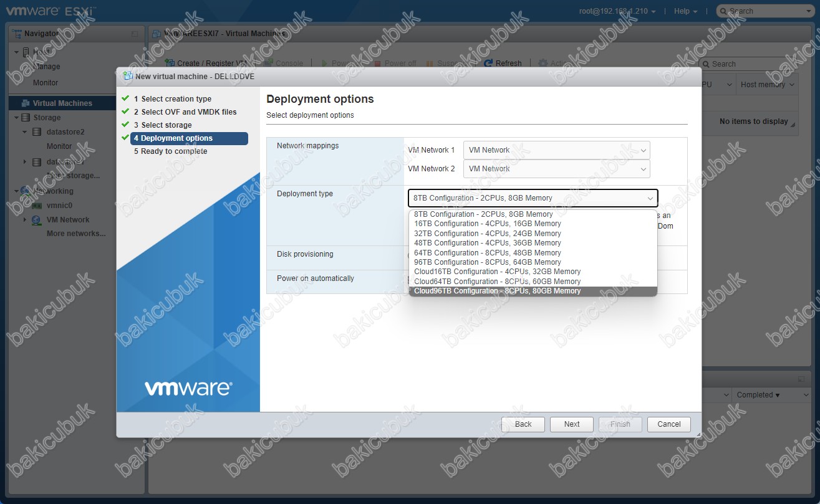The height and width of the screenshot is (504, 820).
Task: Collapse the Networking tree node
Action: tap(17, 191)
